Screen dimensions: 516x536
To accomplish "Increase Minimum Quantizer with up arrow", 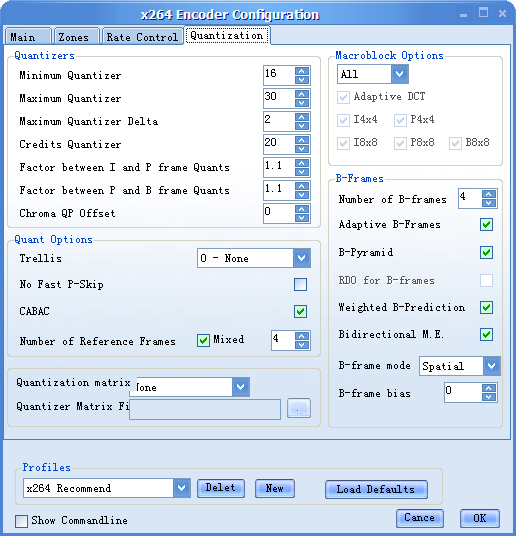I will click(x=302, y=71).
